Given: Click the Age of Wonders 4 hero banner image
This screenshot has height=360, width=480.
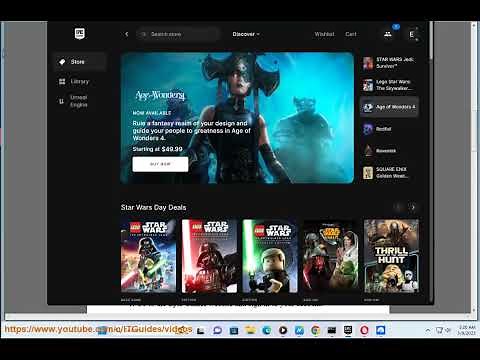Looking at the screenshot, I should [x=237, y=118].
